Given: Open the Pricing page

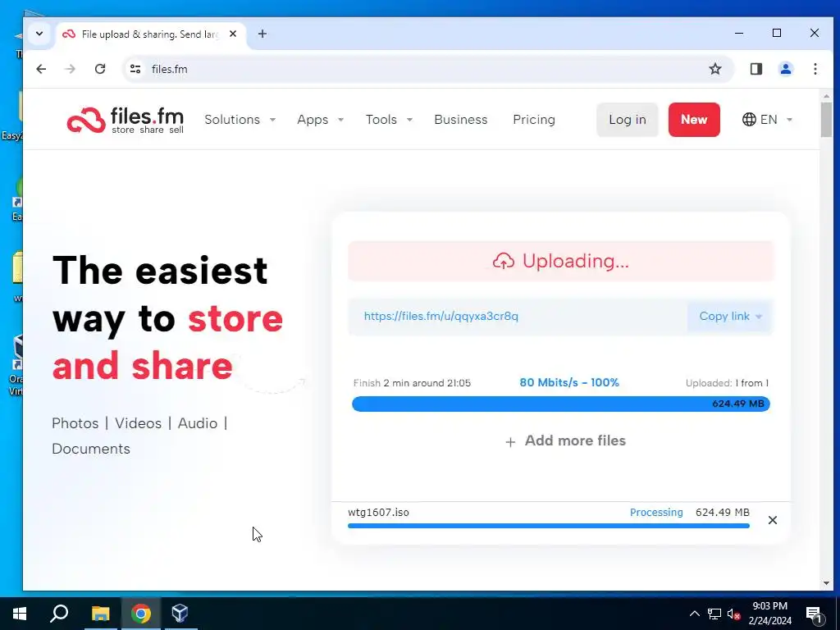Looking at the screenshot, I should [x=534, y=120].
